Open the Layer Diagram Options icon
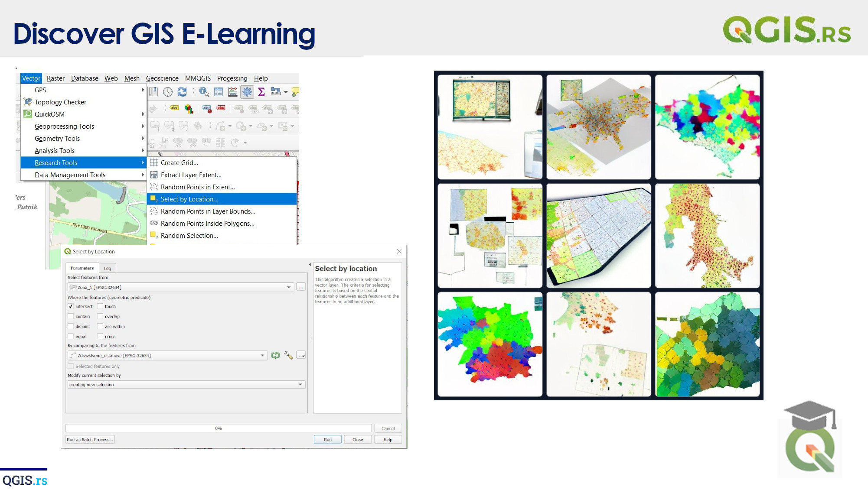The height and width of the screenshot is (490, 868). 189,108
